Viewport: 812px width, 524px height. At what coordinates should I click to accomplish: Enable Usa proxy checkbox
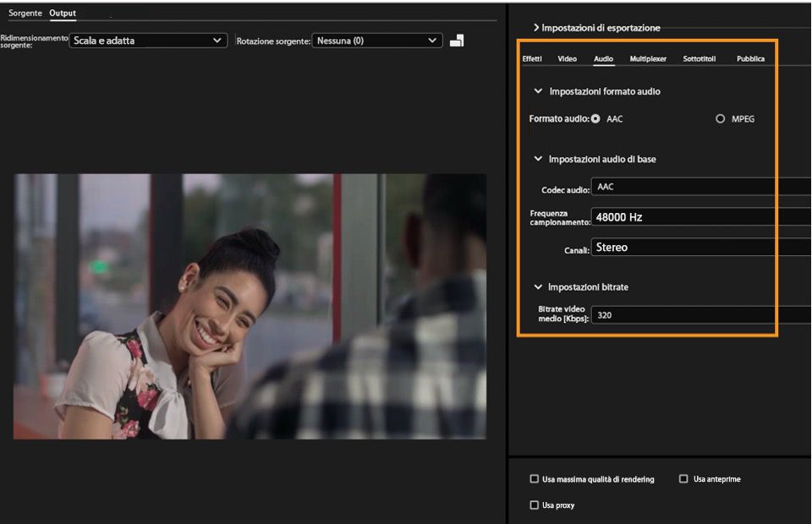click(535, 505)
